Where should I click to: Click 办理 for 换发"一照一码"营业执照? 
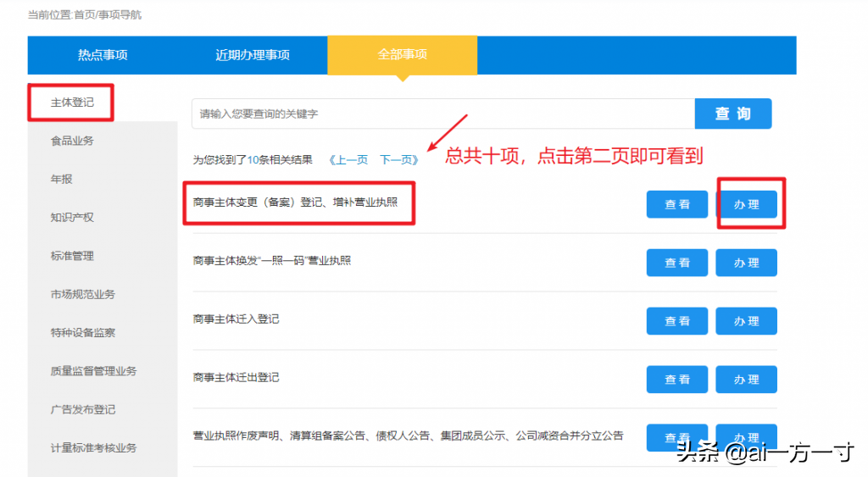click(746, 263)
